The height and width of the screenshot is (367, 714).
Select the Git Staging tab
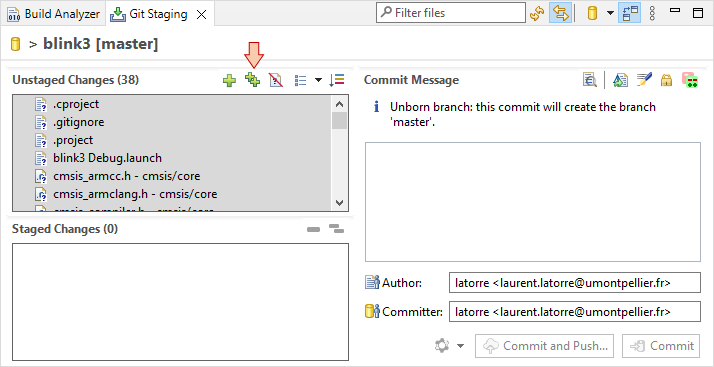coord(159,14)
